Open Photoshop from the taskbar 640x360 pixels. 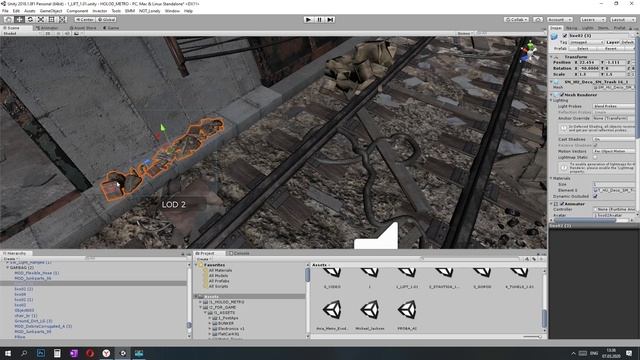(x=40, y=353)
